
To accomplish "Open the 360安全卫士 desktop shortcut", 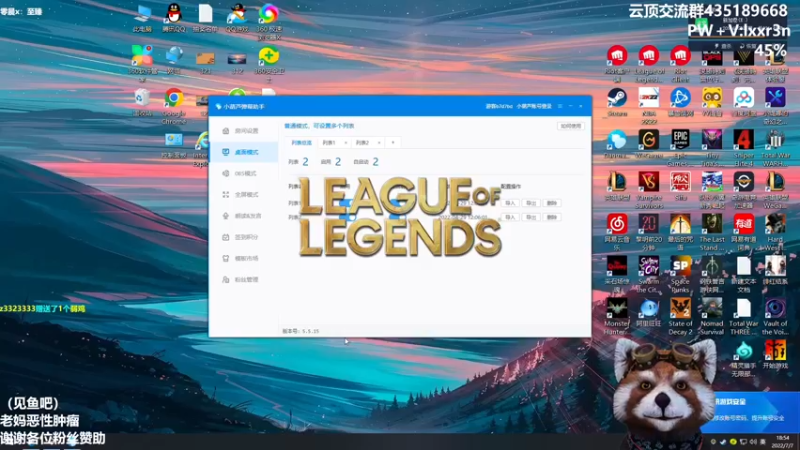I will pos(269,64).
